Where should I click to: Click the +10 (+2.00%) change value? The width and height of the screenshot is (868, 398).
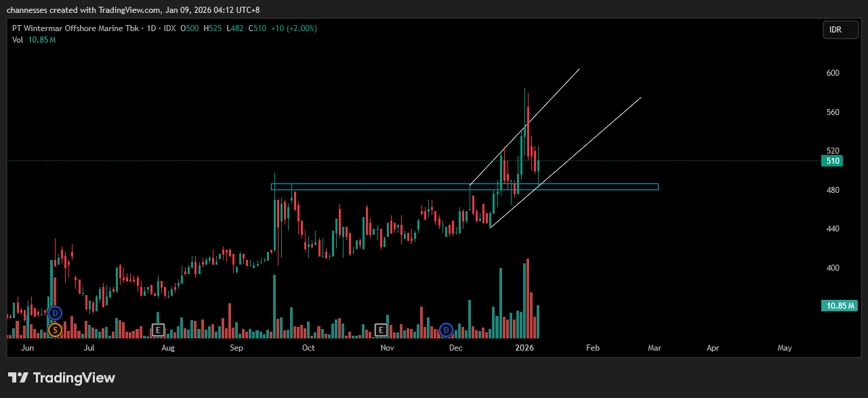point(293,28)
